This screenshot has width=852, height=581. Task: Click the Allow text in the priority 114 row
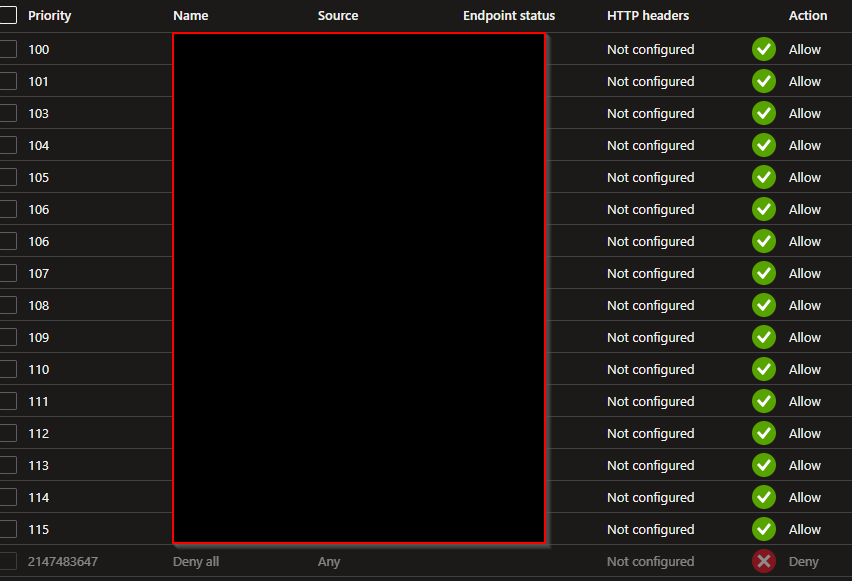point(805,497)
